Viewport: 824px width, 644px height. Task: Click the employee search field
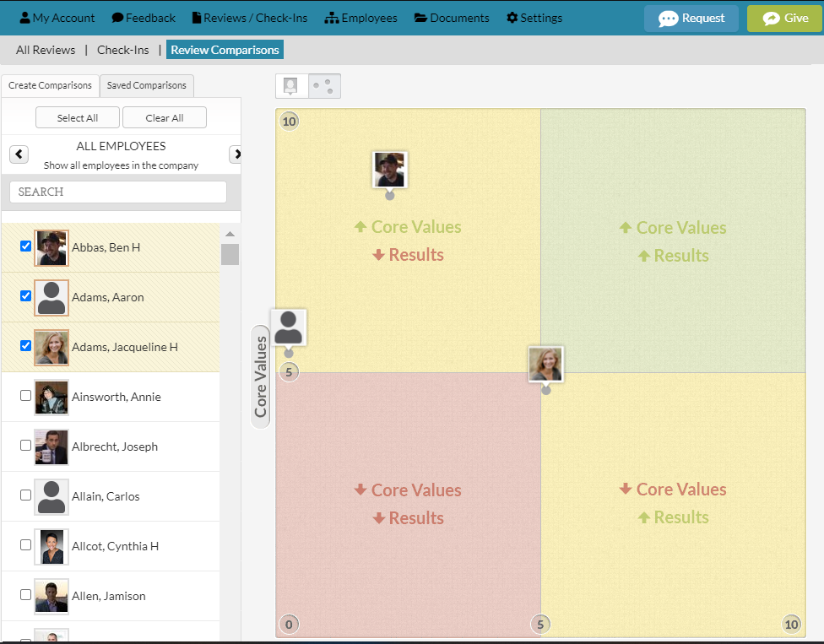click(x=118, y=192)
